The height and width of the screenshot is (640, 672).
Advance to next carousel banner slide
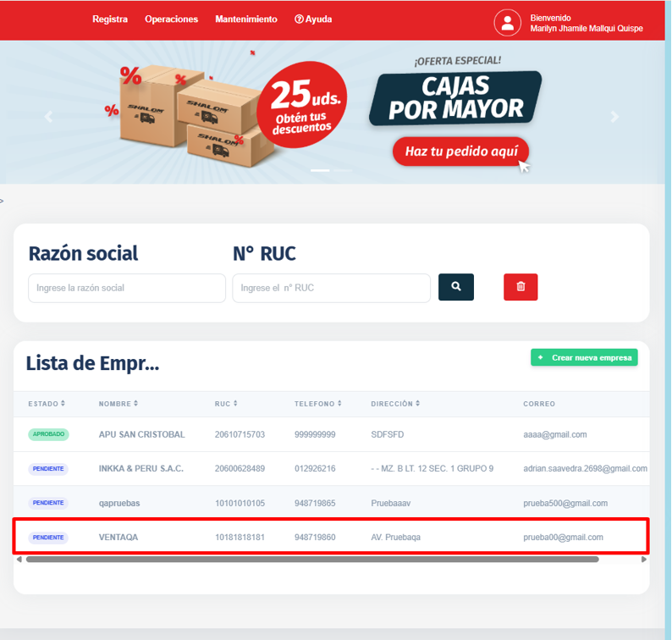[x=615, y=117]
